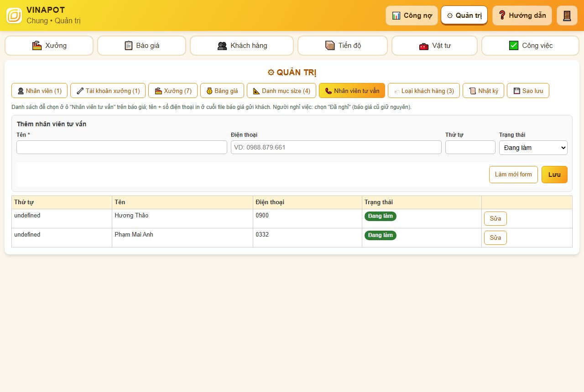The width and height of the screenshot is (584, 392).
Task: Open Danh mục size (4) tab
Action: tap(282, 91)
